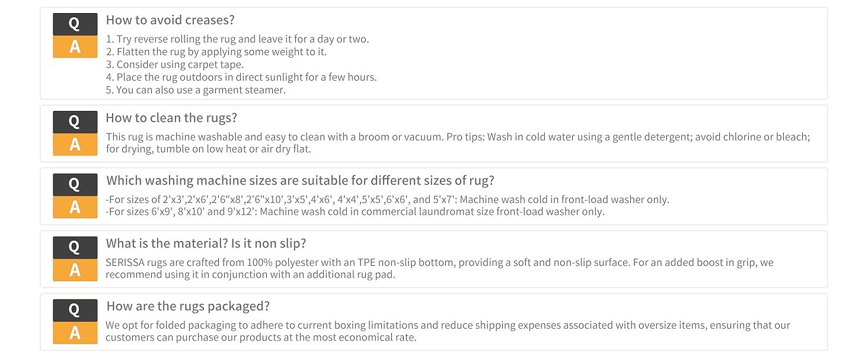Screen dimensions: 868x356
Task: Click the carpet tape suggestion line
Action: coord(175,65)
